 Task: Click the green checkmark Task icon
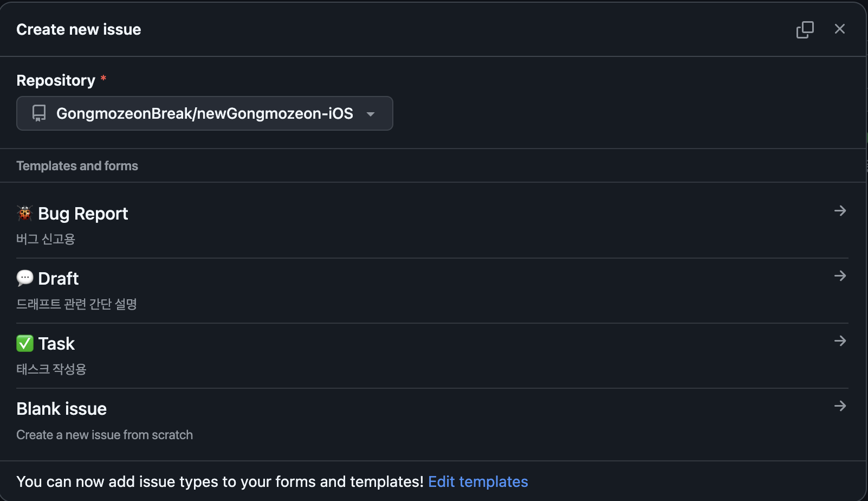(x=25, y=343)
